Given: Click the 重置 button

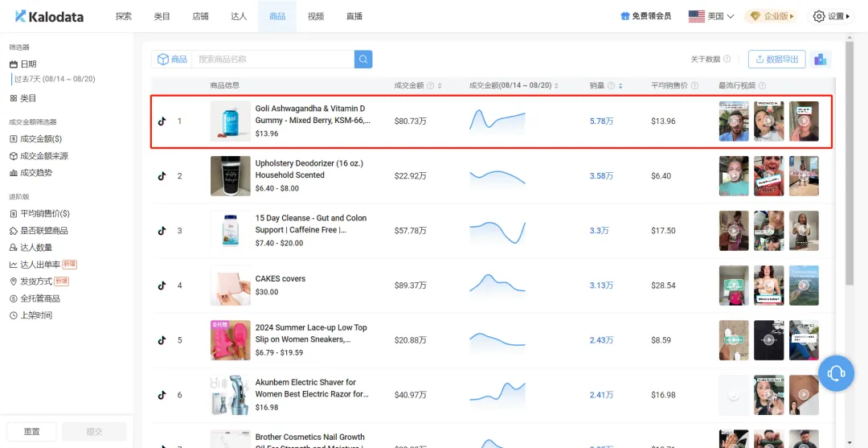Looking at the screenshot, I should (31, 432).
